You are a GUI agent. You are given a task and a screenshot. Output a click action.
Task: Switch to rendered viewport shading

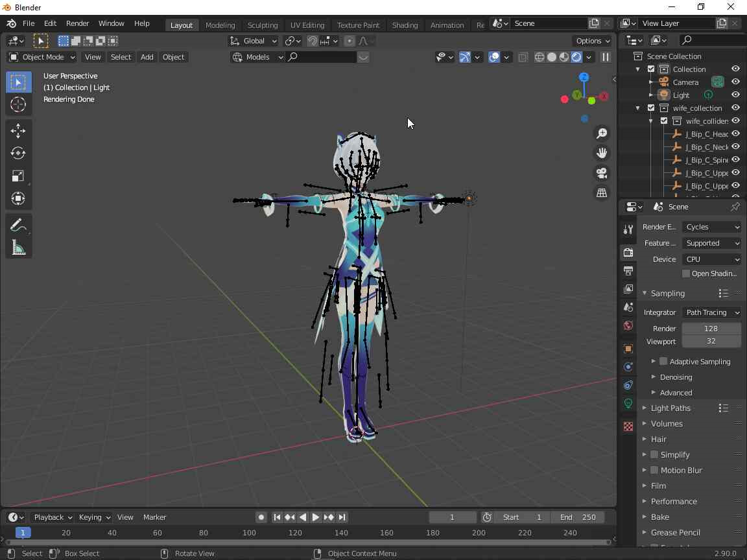click(576, 57)
